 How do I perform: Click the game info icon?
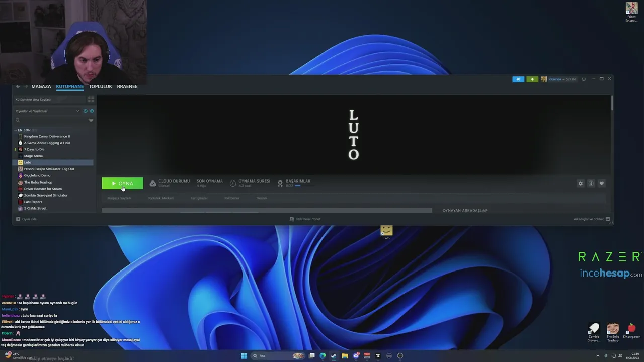591,184
